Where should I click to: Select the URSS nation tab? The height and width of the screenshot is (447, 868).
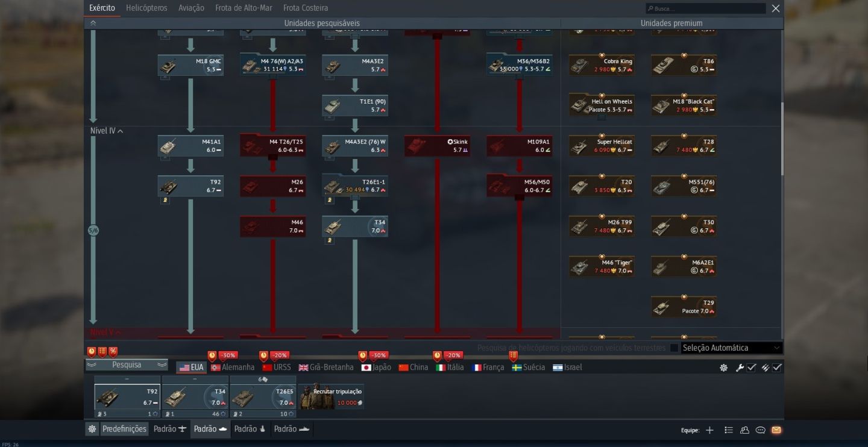pyautogui.click(x=277, y=367)
